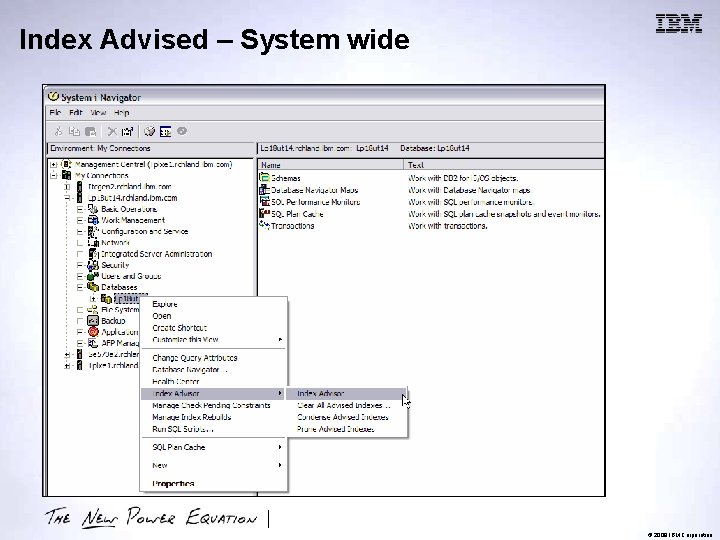Click the Databases folder icon
The height and width of the screenshot is (540, 720).
click(93, 287)
